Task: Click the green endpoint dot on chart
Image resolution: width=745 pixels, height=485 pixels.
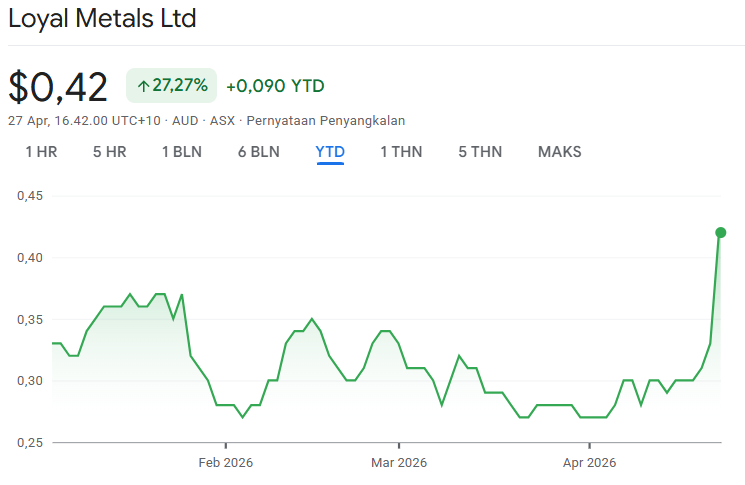Action: click(x=720, y=232)
